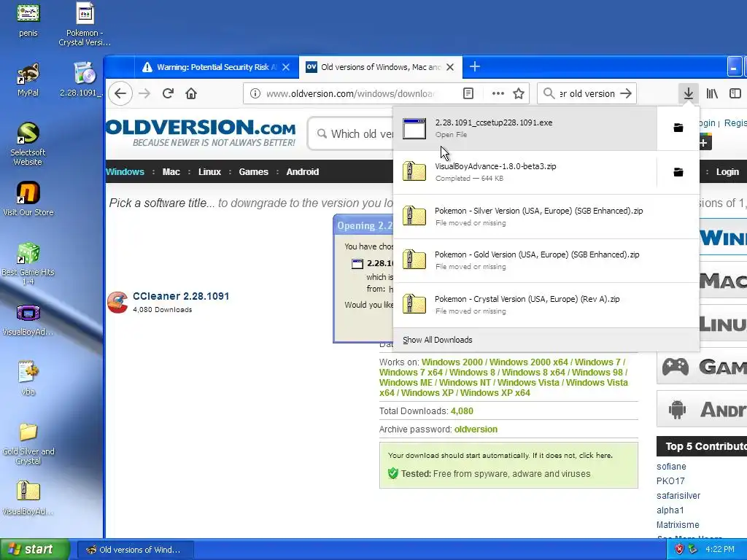
Task: Toggle the sidebar toolbar icon
Action: point(735,93)
